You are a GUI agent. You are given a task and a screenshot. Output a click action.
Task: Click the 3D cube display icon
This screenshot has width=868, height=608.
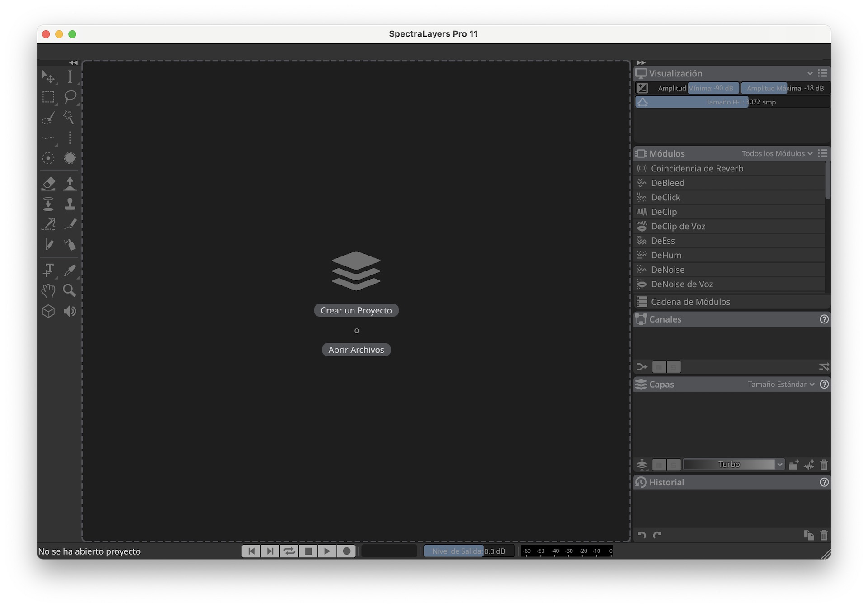coord(48,311)
